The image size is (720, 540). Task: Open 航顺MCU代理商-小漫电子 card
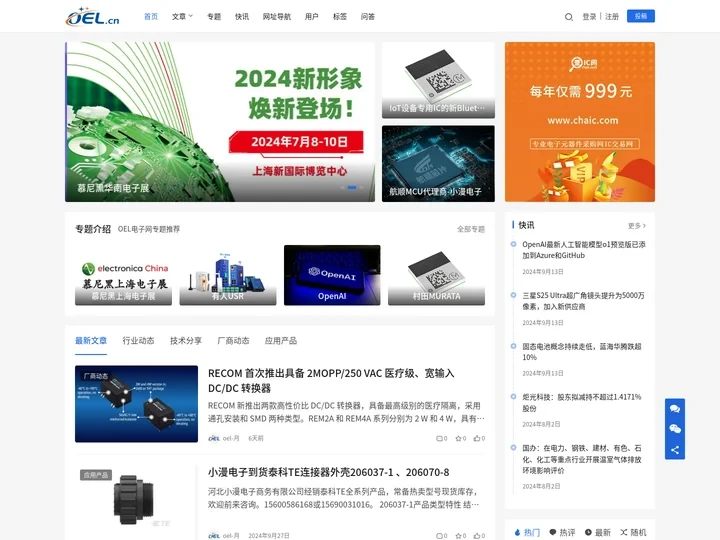pos(439,163)
